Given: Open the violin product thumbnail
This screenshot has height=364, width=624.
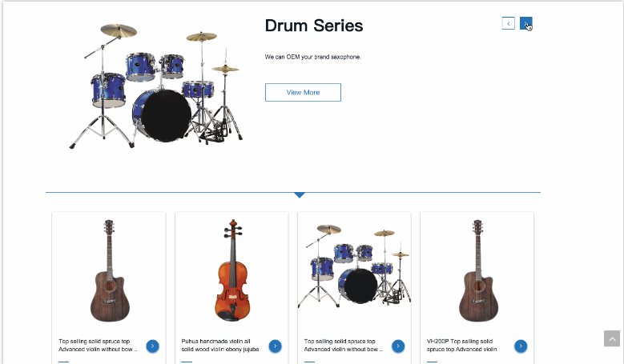Looking at the screenshot, I should point(233,270).
